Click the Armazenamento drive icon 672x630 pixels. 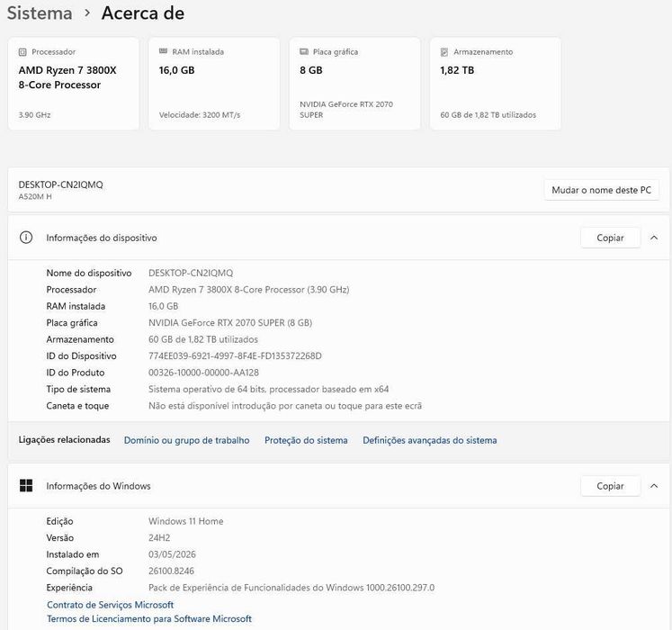click(444, 52)
